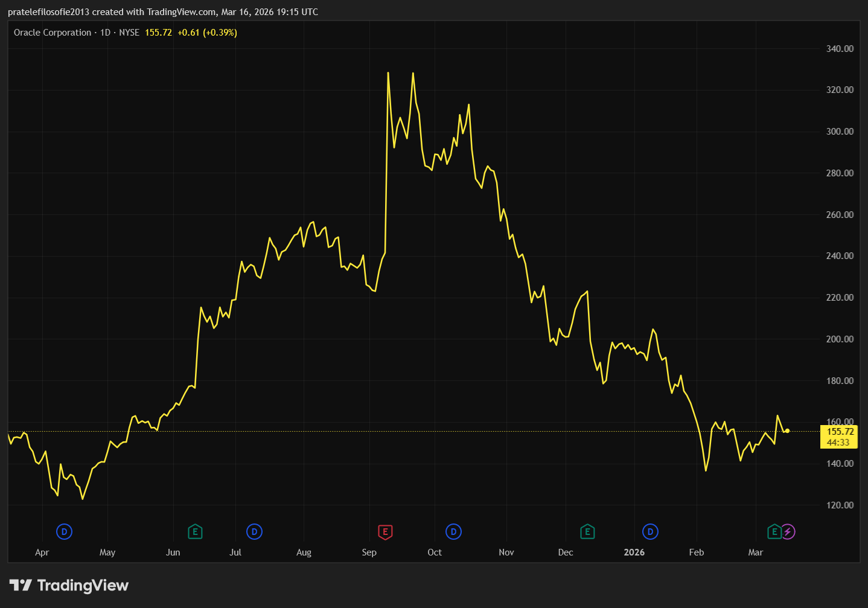The image size is (868, 608).
Task: Click the blue dividend marker near 2026
Action: tap(650, 532)
